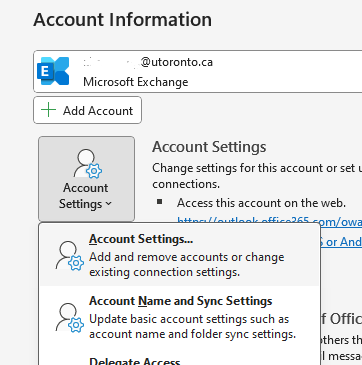Click the Microsoft Exchange logo icon
The image size is (362, 365).
(x=53, y=71)
